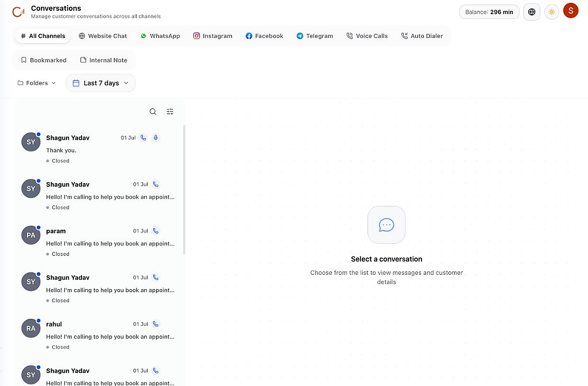Click the globe icon beside Website Chat

coord(82,36)
